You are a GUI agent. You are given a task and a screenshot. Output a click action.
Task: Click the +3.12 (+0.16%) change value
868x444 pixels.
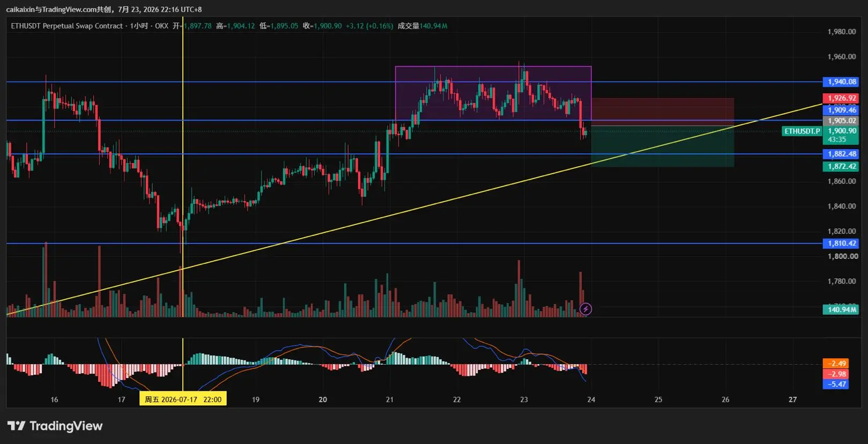click(x=369, y=26)
